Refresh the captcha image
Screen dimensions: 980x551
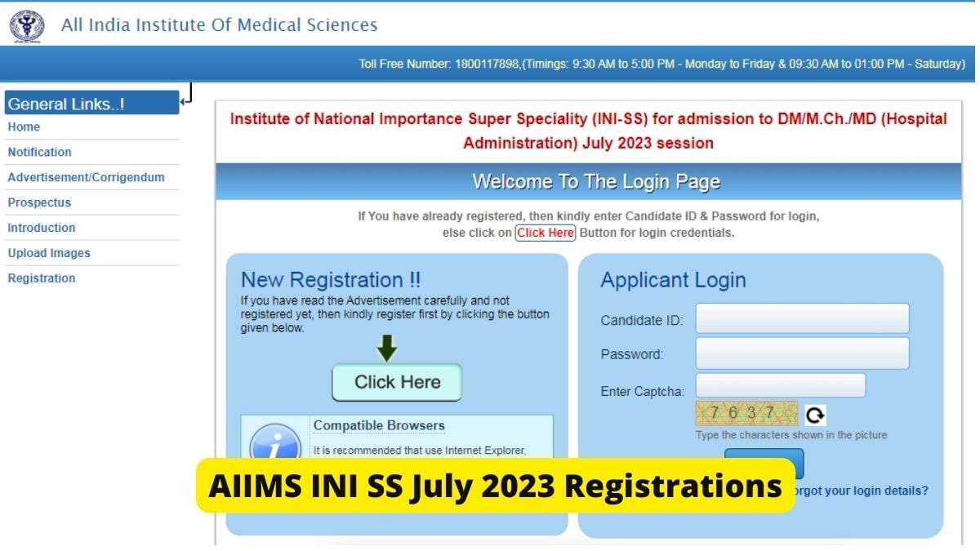(814, 415)
